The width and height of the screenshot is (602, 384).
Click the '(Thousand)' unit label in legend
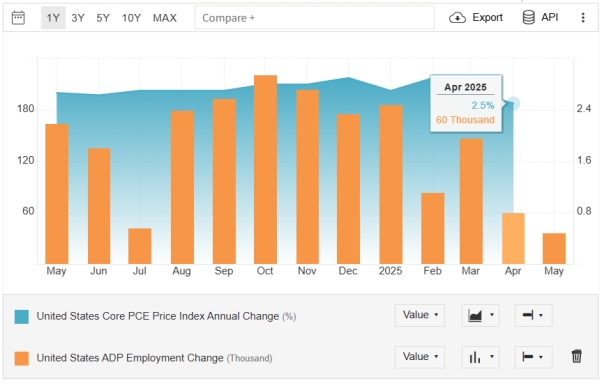(x=250, y=358)
